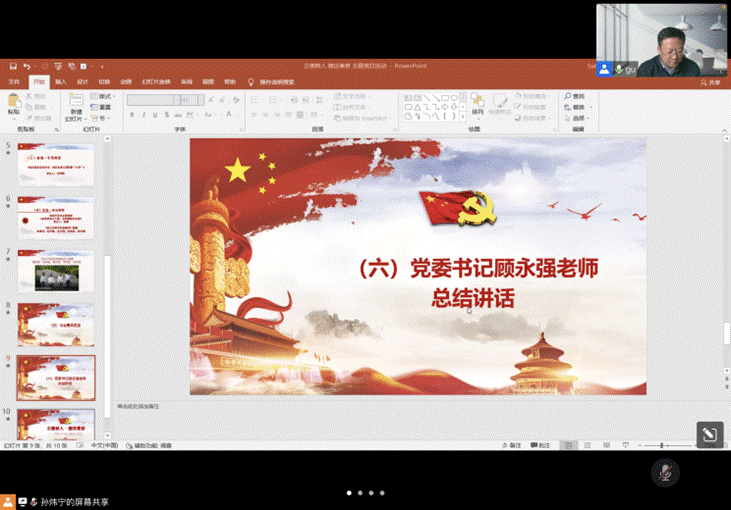Switch to the Animations tab
This screenshot has height=510, width=731.
[x=126, y=82]
